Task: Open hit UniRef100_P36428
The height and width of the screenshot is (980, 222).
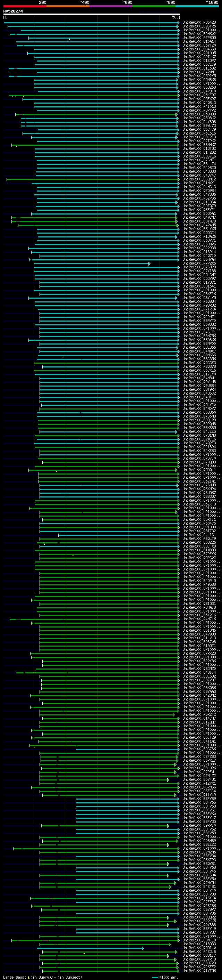Action: coord(199,23)
